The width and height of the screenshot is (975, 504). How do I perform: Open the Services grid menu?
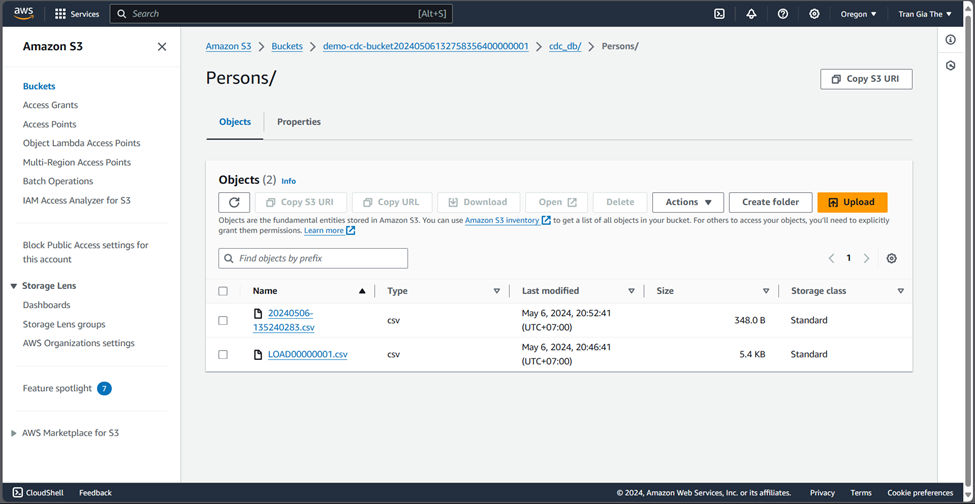77,14
